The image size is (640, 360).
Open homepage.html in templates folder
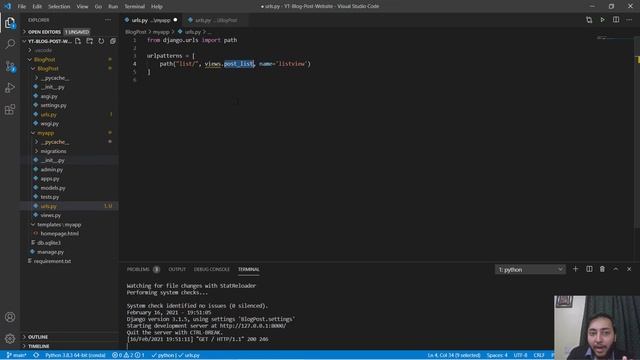click(x=60, y=233)
